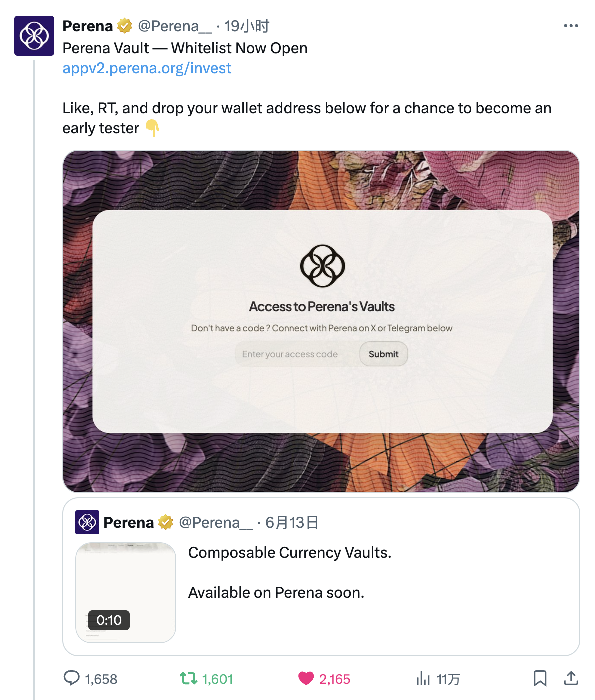Open replies via the comment bubble icon

click(72, 678)
